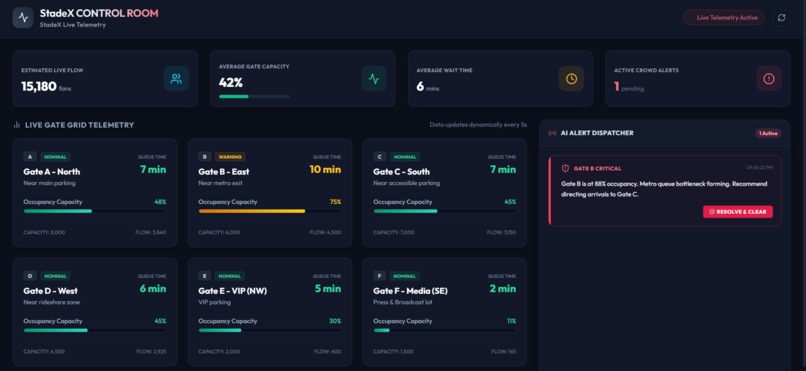Select the Gate C - South title
Screen dimensions: 806x371
401,172
